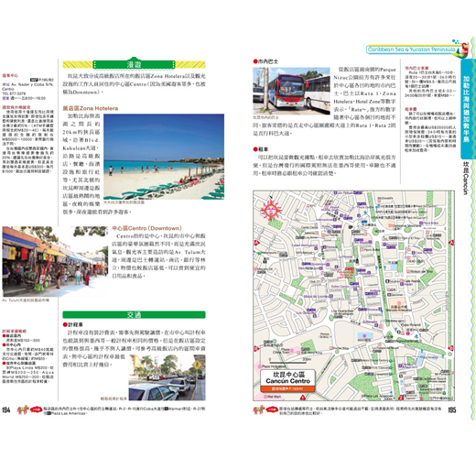Click the green 交通 section banner

(134, 315)
